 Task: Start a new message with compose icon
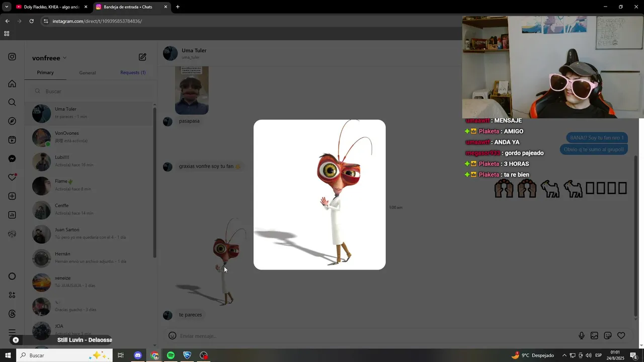[x=142, y=57]
